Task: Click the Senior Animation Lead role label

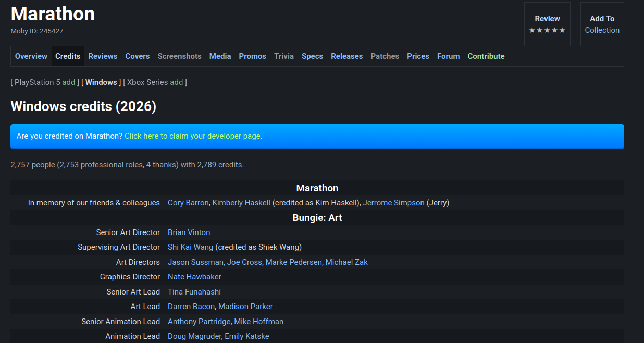Action: [121, 322]
